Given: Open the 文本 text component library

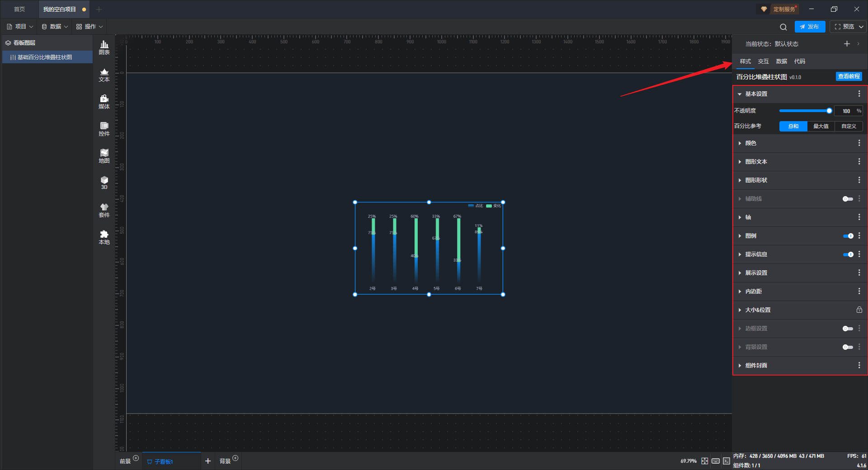Looking at the screenshot, I should click(x=104, y=75).
